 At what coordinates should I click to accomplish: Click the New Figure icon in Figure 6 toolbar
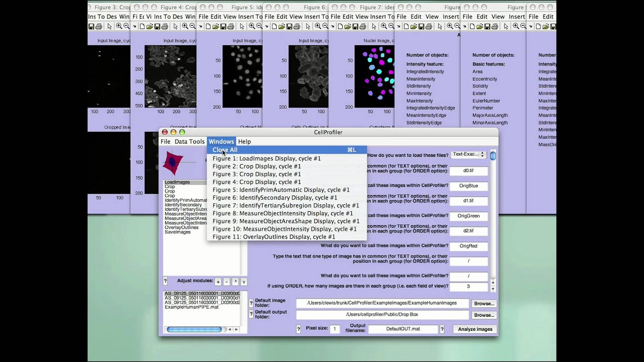[x=274, y=26]
